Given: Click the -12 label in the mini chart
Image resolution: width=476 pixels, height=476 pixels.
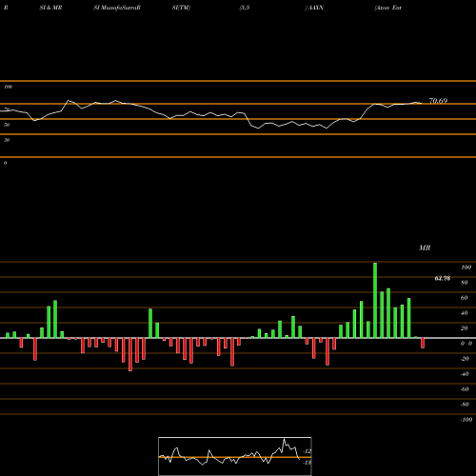Looking at the screenshot, I should [307, 451].
